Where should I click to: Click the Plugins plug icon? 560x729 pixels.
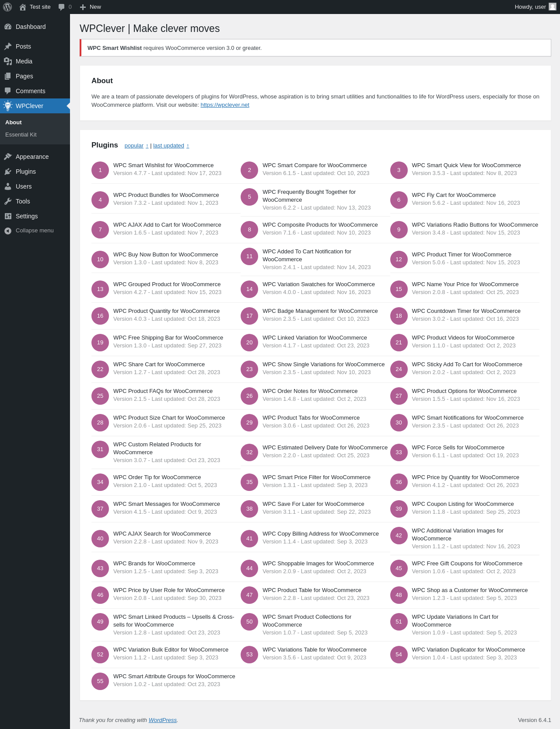8,172
